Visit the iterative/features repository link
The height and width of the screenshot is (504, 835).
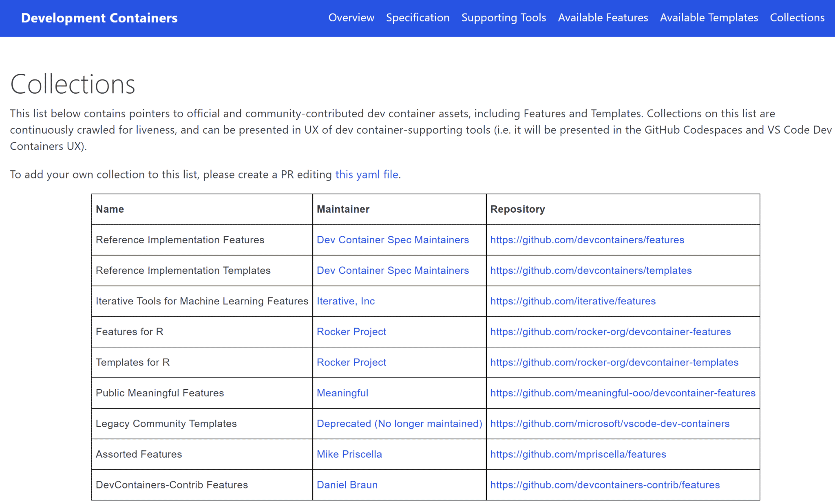point(572,301)
